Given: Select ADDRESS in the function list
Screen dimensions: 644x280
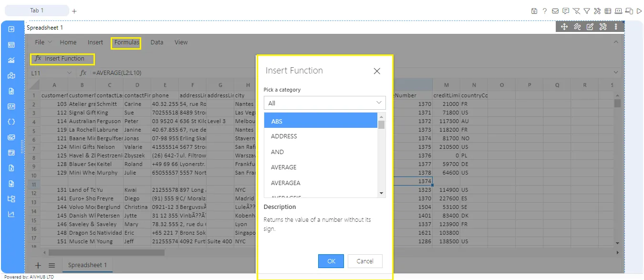Looking at the screenshot, I should pos(321,136).
